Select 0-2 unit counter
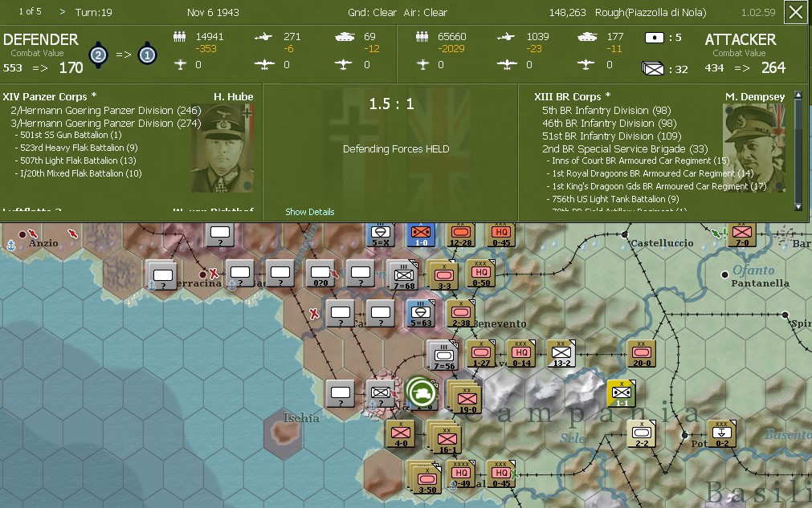This screenshot has width=812, height=508. point(721,433)
